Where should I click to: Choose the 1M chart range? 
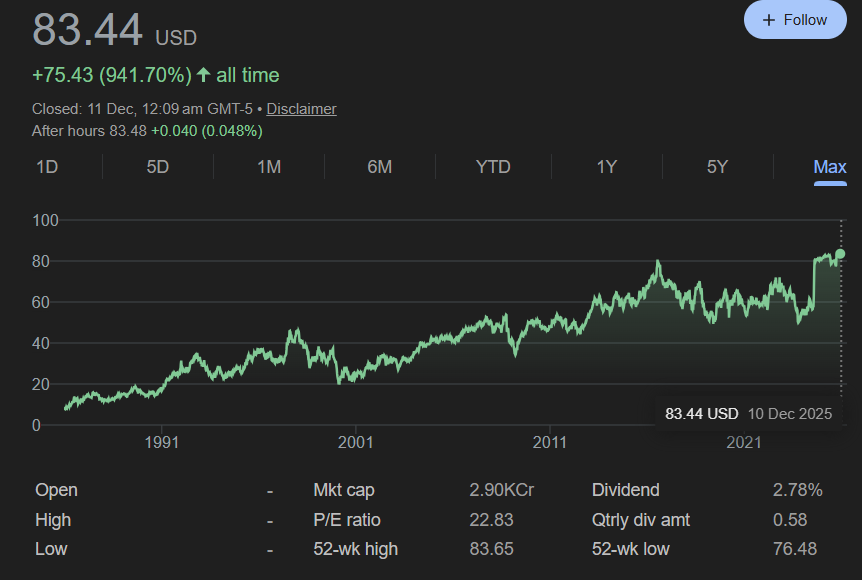tap(269, 167)
